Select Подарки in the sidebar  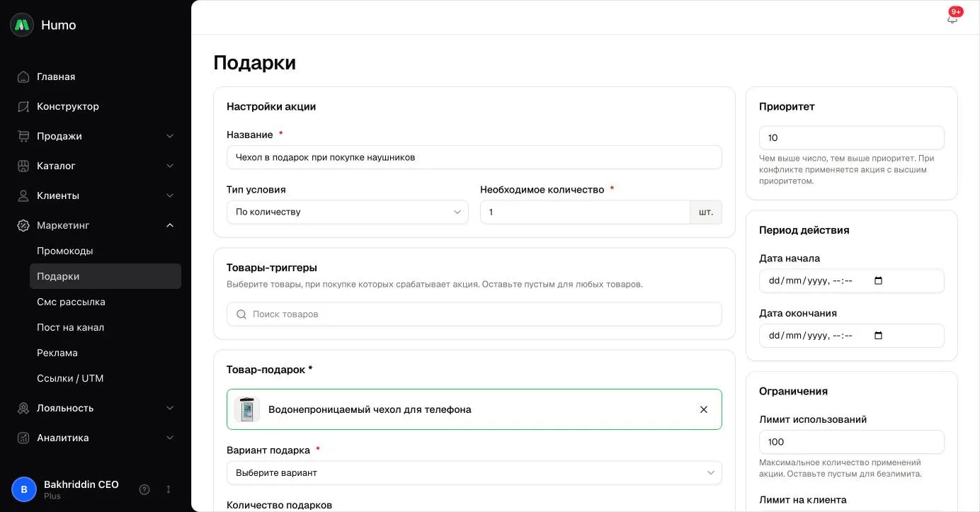(x=106, y=276)
